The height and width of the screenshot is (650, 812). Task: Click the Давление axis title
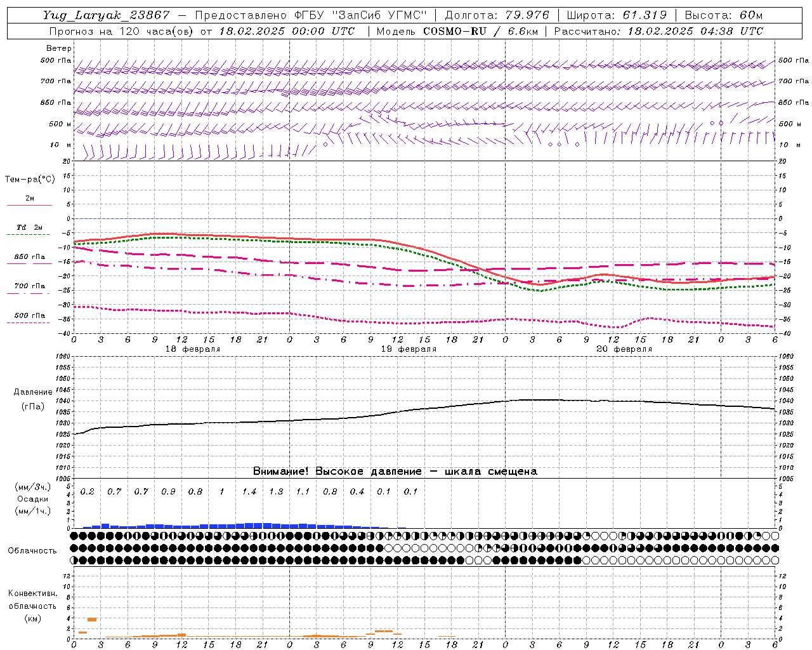tap(32, 392)
